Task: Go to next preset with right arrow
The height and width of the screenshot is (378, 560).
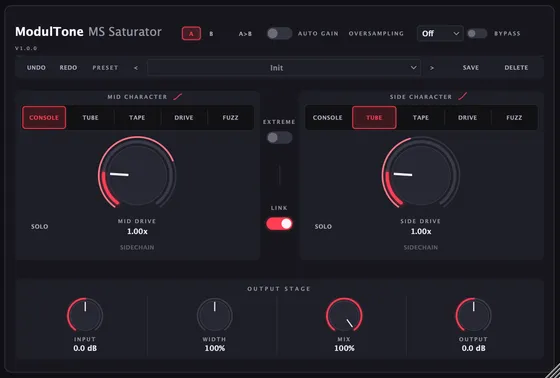Action: [x=432, y=68]
